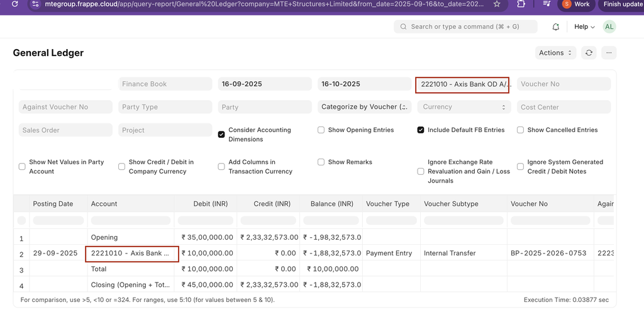The width and height of the screenshot is (644, 324).
Task: Bookmark this page with star icon
Action: point(497,4)
